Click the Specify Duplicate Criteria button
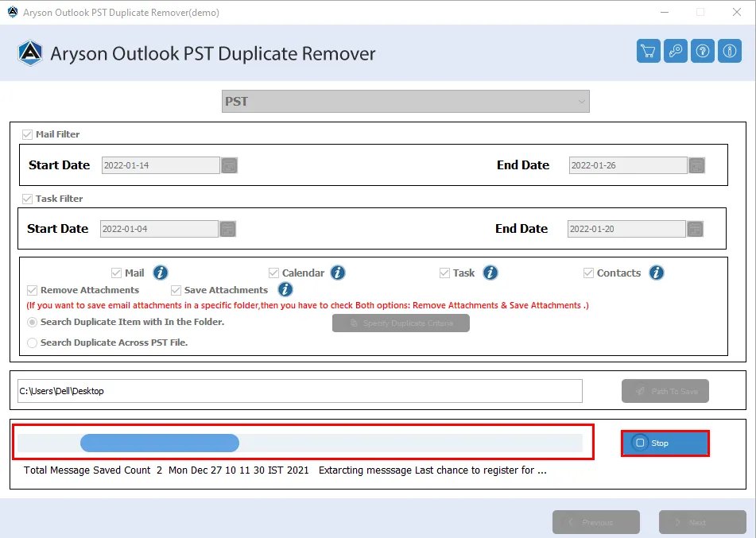The height and width of the screenshot is (538, 756). coord(401,323)
